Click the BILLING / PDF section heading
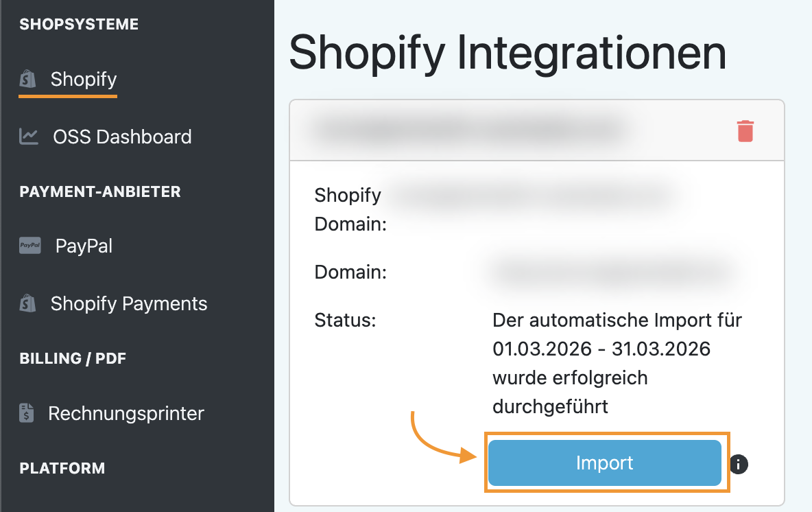The height and width of the screenshot is (512, 812). [73, 358]
